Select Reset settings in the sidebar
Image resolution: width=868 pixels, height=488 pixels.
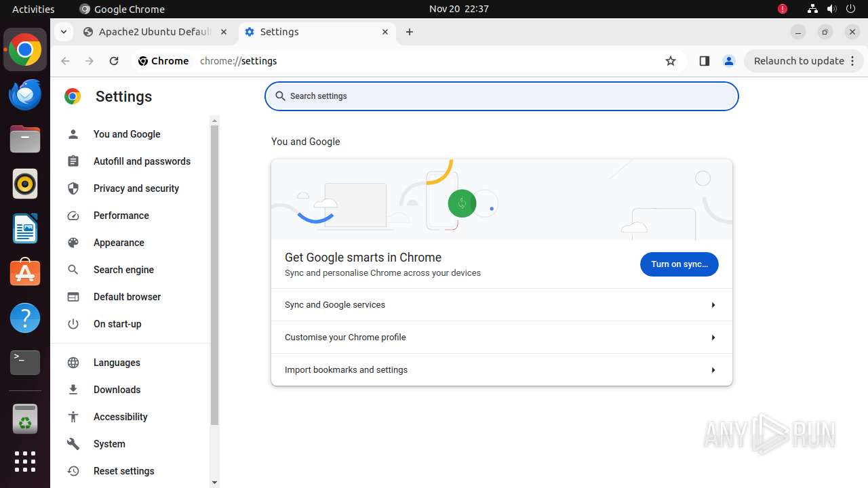pyautogui.click(x=123, y=471)
